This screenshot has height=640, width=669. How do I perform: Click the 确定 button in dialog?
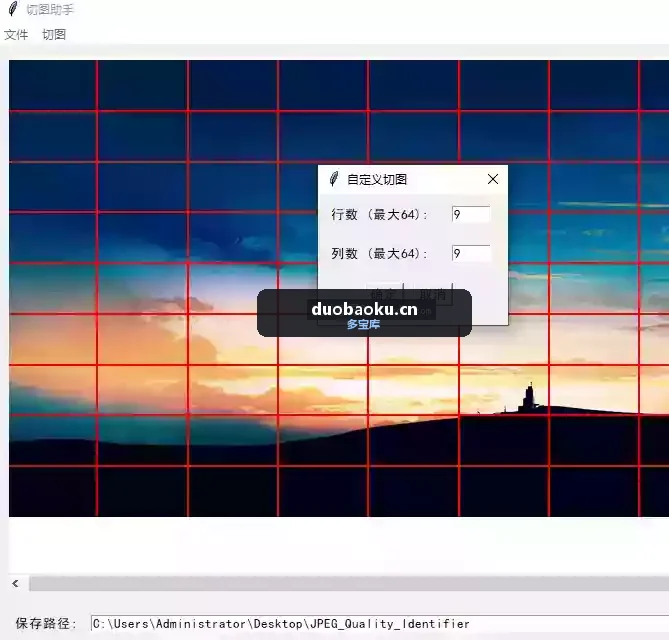point(384,294)
